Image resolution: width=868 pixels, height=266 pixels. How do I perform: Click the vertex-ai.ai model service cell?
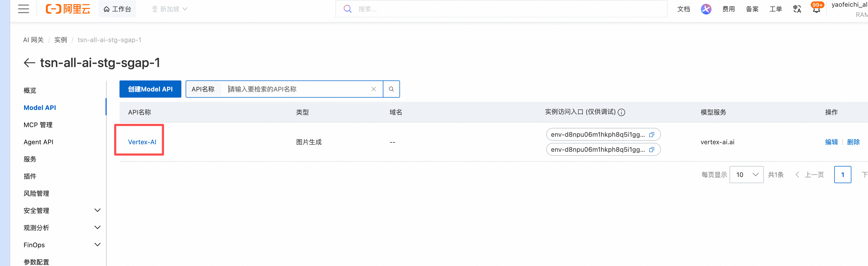tap(717, 142)
